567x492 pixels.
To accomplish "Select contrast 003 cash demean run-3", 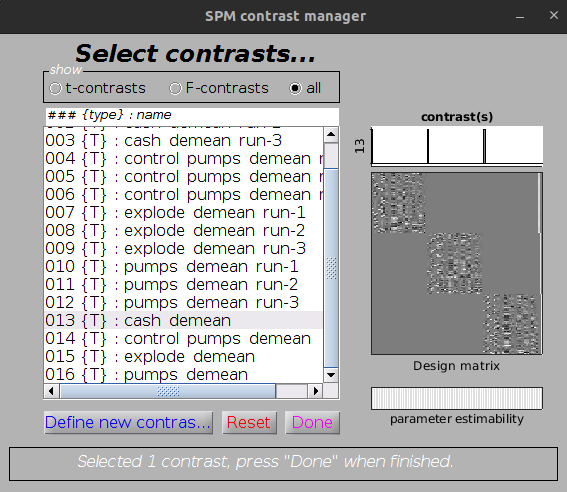I will 183,141.
